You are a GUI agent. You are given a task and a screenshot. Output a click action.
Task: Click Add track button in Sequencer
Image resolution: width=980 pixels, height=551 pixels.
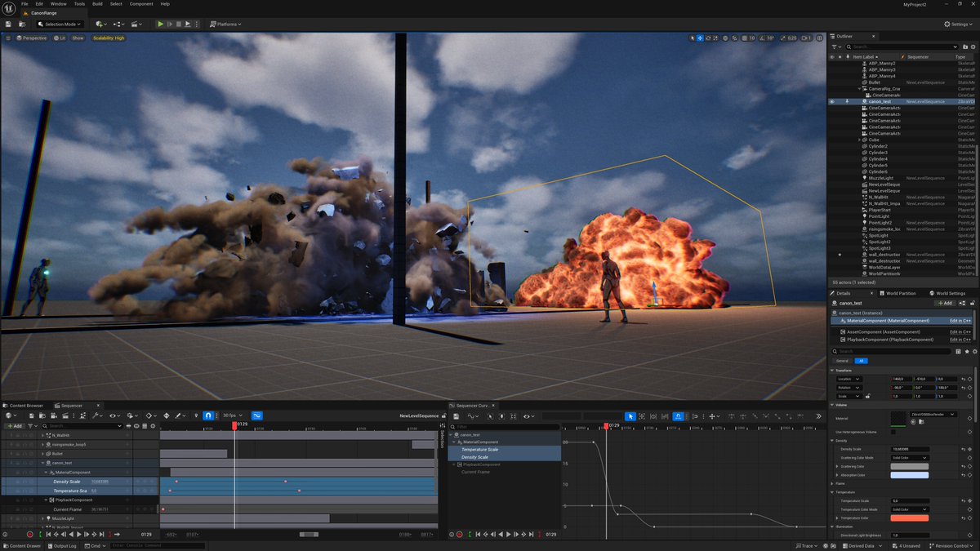[15, 425]
